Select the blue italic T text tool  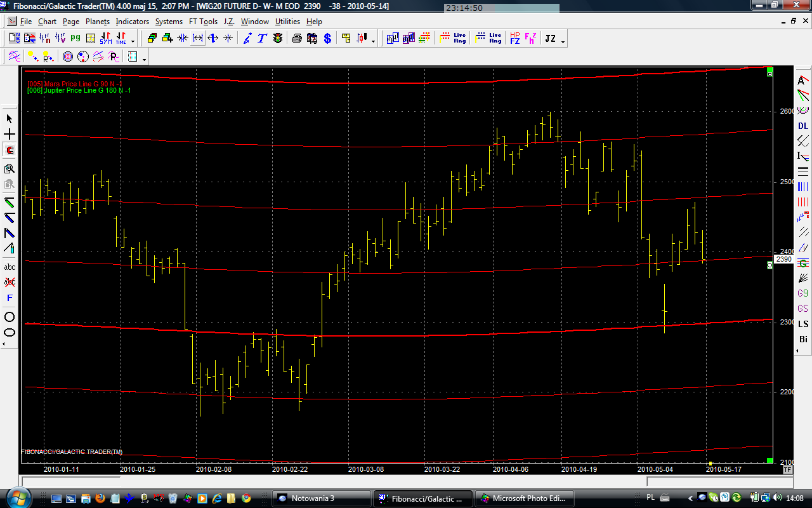(x=262, y=38)
